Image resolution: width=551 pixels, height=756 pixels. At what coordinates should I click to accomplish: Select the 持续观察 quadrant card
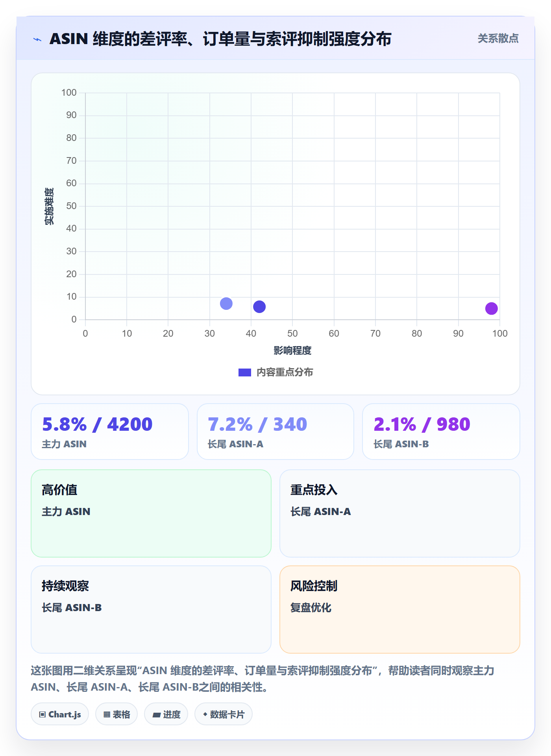click(x=151, y=610)
